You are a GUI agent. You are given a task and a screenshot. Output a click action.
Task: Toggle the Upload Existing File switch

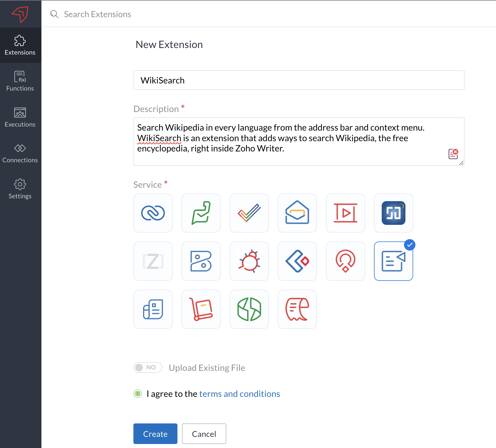point(148,367)
